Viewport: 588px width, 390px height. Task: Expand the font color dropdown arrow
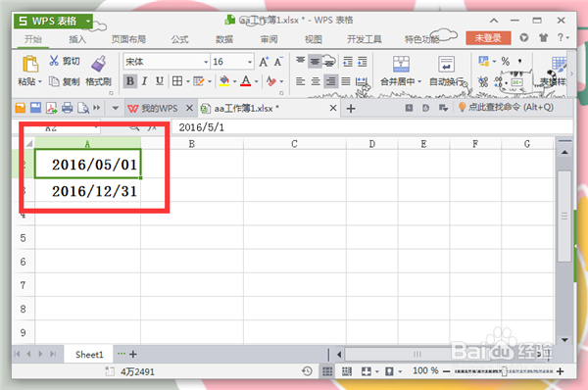pos(256,81)
